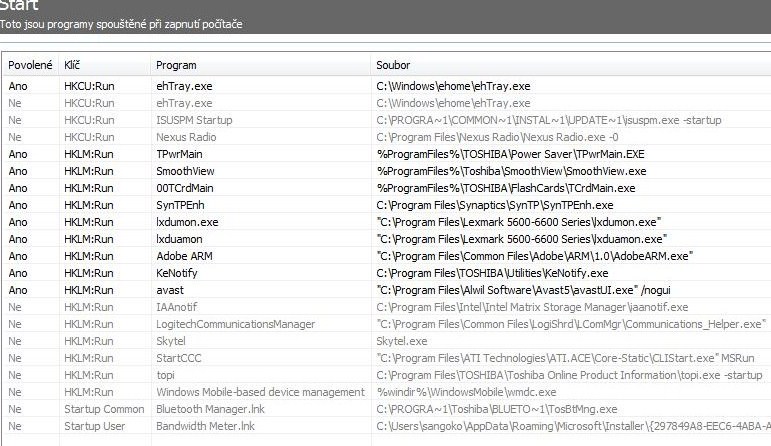Screen dimensions: 771x446
Task: Click the topi.exe -startup file path
Action: click(569, 375)
